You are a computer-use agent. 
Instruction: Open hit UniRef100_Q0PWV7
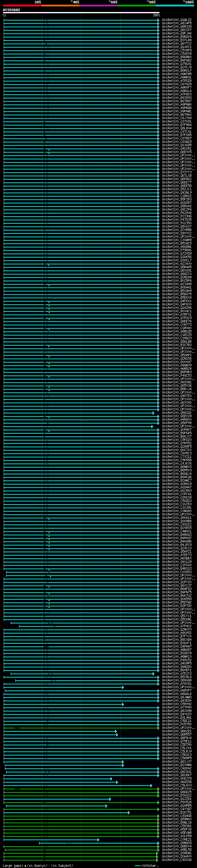pyautogui.click(x=177, y=430)
